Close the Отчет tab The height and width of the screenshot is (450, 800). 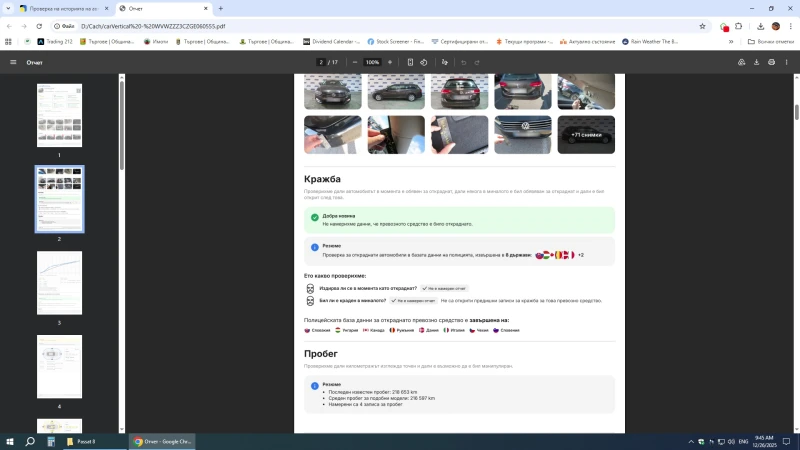[206, 8]
